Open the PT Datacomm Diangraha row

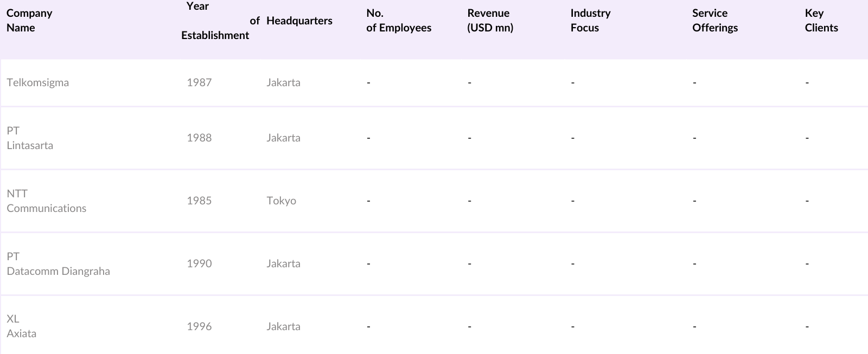(58, 264)
